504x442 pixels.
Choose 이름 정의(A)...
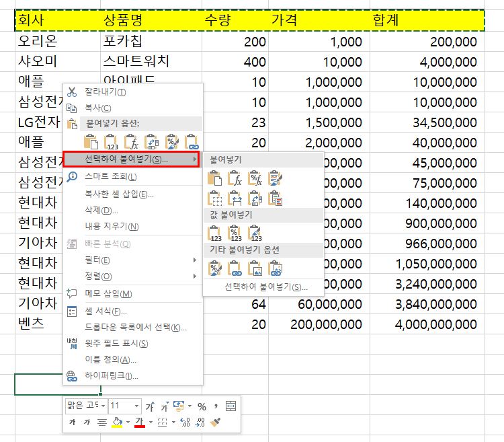[x=133, y=359]
